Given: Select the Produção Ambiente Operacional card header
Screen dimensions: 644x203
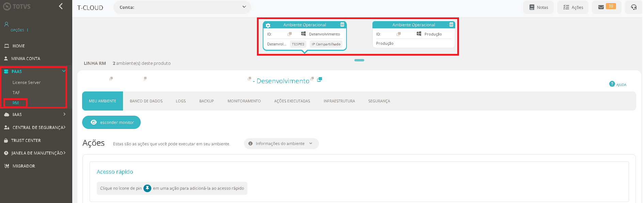Looking at the screenshot, I should click(414, 25).
